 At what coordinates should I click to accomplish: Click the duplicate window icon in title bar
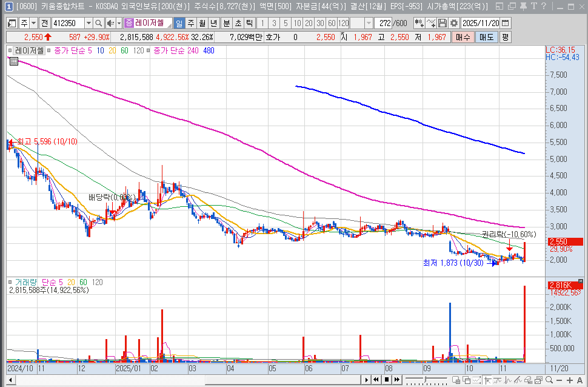[512, 6]
